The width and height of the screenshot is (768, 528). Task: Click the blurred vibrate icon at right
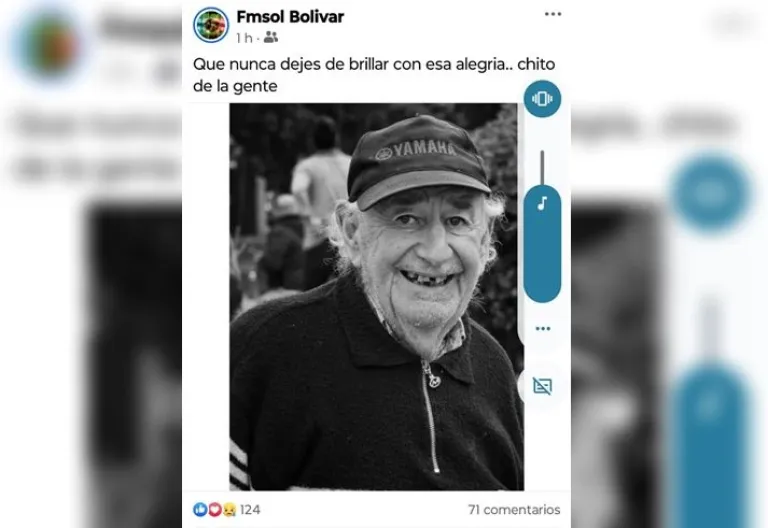710,193
